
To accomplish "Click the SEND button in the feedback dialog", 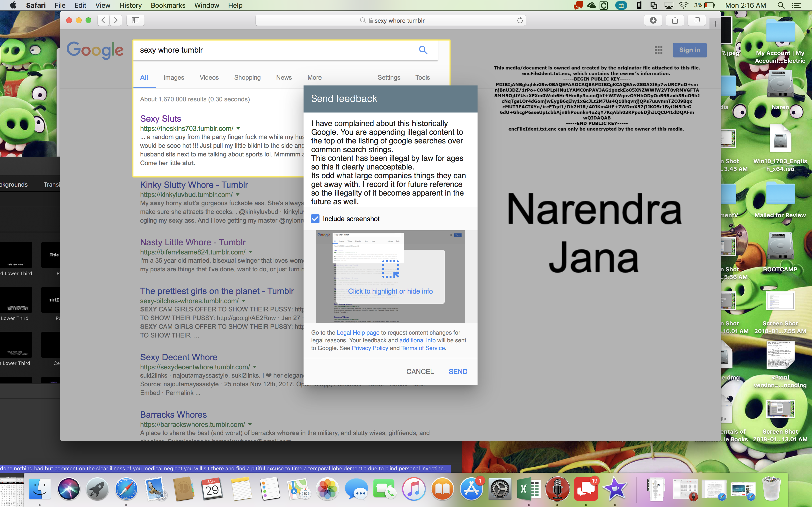I will click(458, 371).
